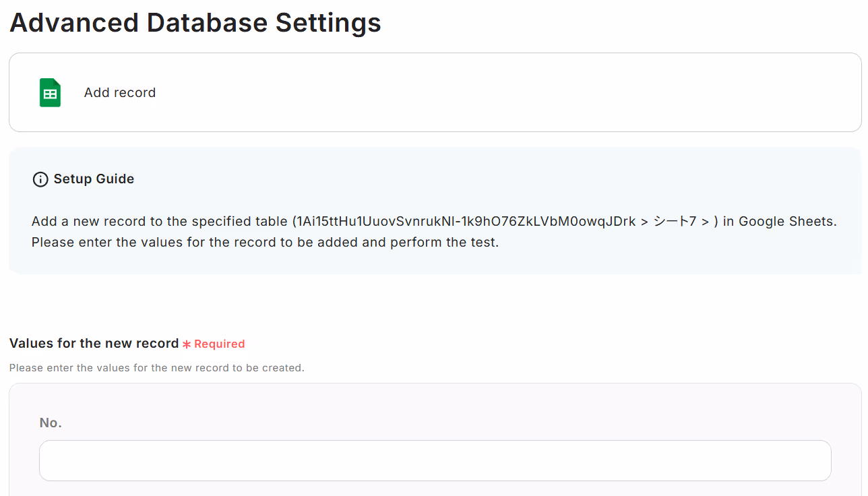Click the "perform the test" instruction line

(x=265, y=242)
